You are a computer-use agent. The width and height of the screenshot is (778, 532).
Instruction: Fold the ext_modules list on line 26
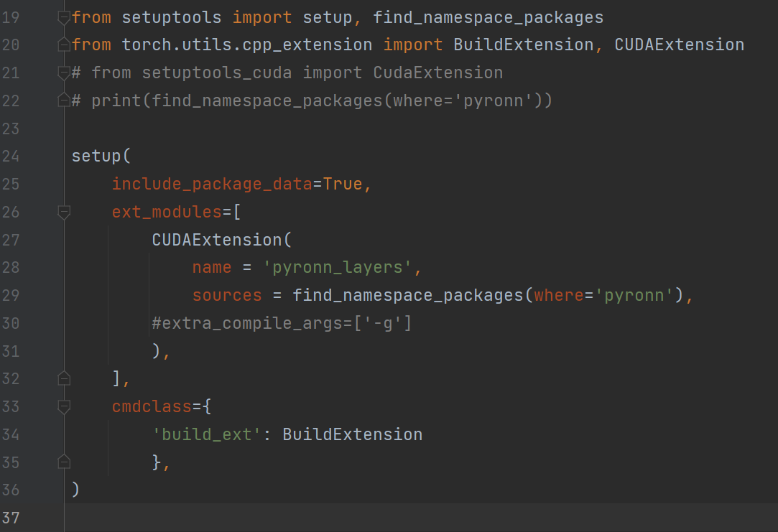pos(64,212)
